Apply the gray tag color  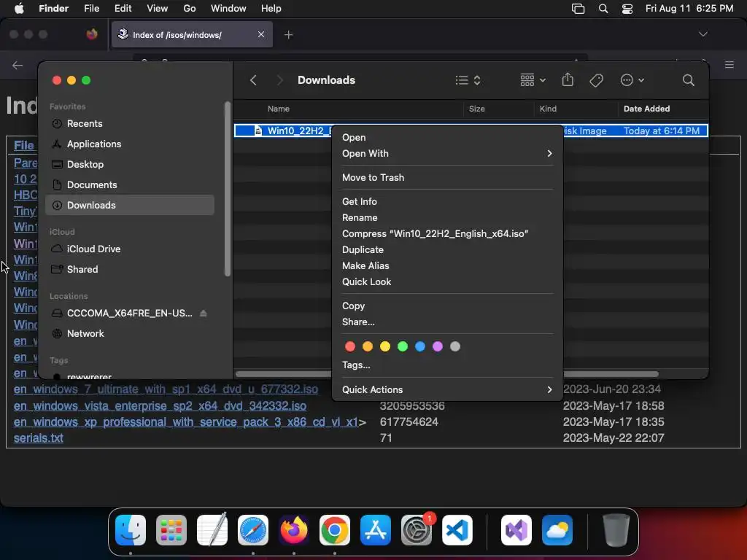pos(455,346)
